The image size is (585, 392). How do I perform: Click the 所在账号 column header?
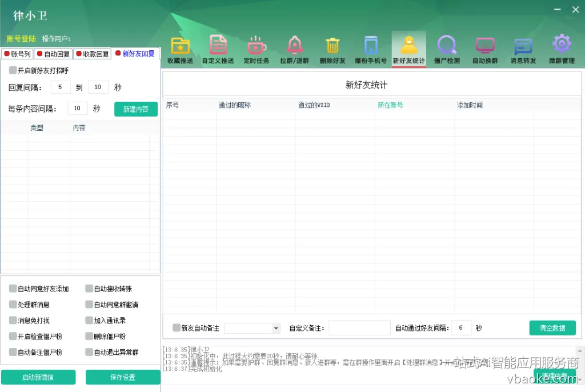coord(390,105)
